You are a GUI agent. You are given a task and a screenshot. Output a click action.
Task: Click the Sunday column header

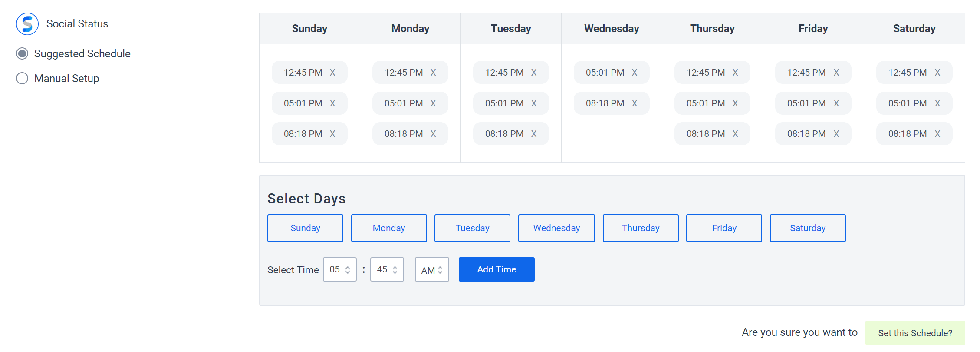tap(309, 29)
